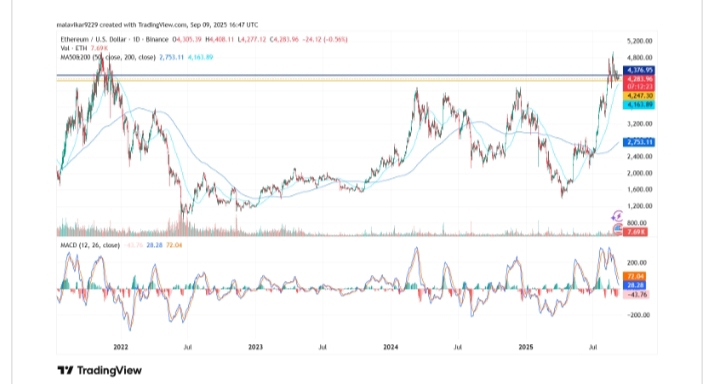Screen dimensions: 716x384
Task: Click the 4,376.95 dark blue price tag
Action: (x=639, y=70)
